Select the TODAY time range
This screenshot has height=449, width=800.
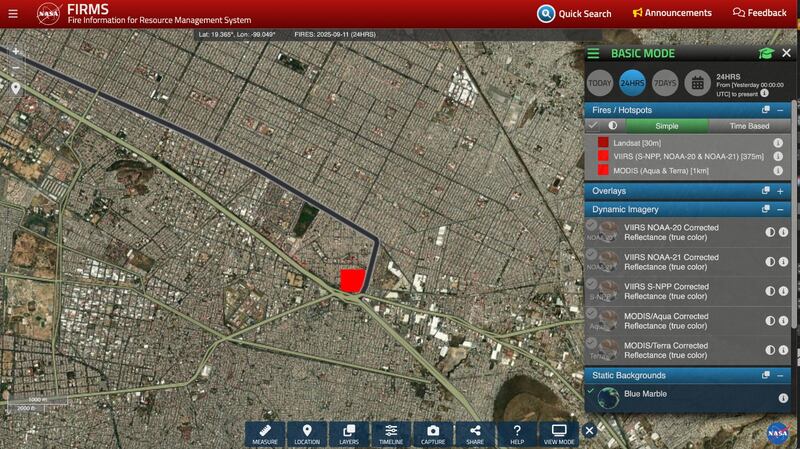599,83
